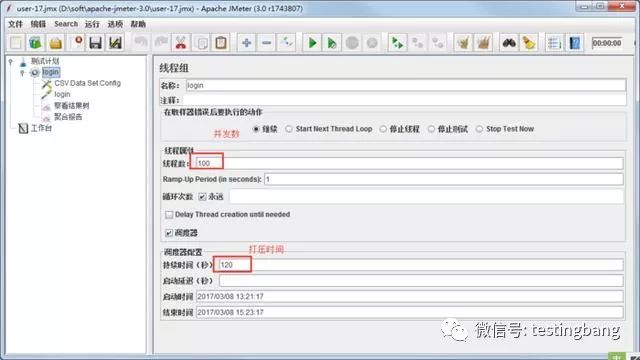The height and width of the screenshot is (360, 640).
Task: Click the Reset Search brush icon
Action: coord(529,43)
